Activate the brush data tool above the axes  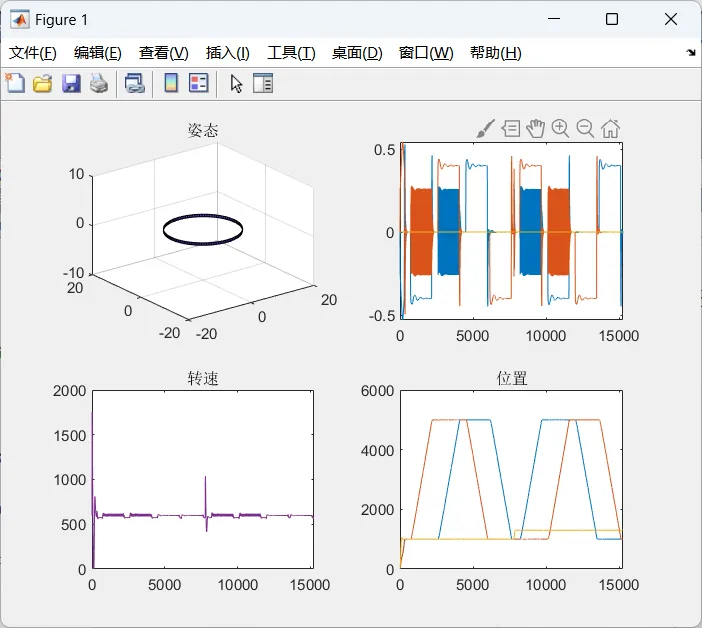tap(486, 129)
